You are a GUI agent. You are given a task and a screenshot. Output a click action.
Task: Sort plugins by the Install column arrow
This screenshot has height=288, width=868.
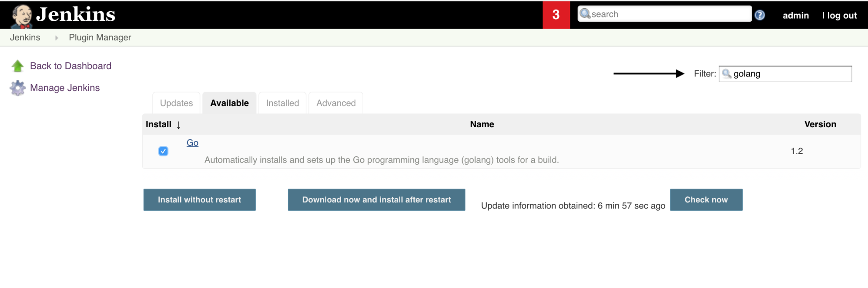coord(178,125)
